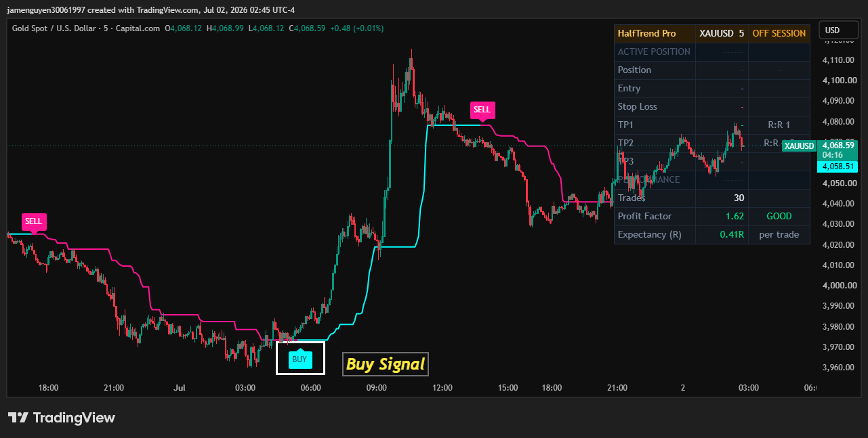868x438 pixels.
Task: Click the H4,068.99 high value in legend
Action: 226,28
